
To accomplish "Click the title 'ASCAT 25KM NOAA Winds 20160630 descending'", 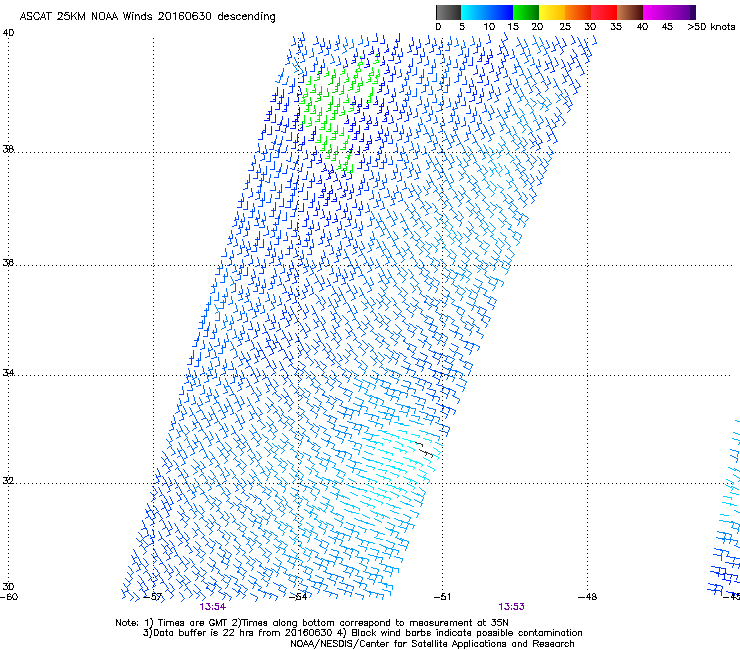I will [x=147, y=16].
